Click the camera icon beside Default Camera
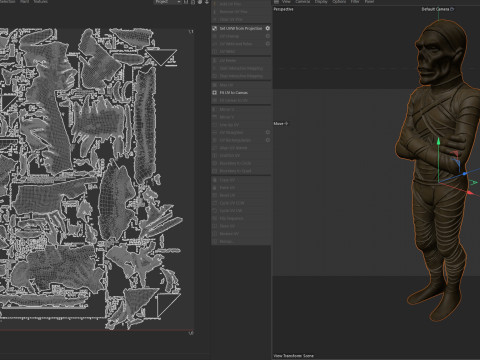Screen dimensions: 480x360 coord(452,9)
